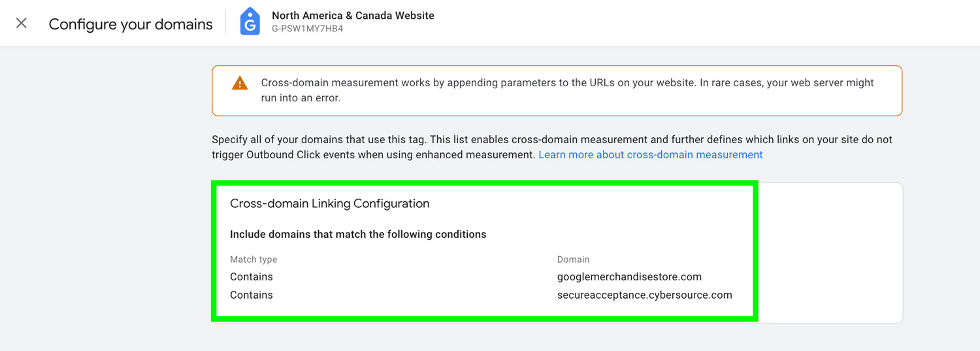Click the run into an error warning line
Image resolution: width=980 pixels, height=351 pixels.
[301, 99]
